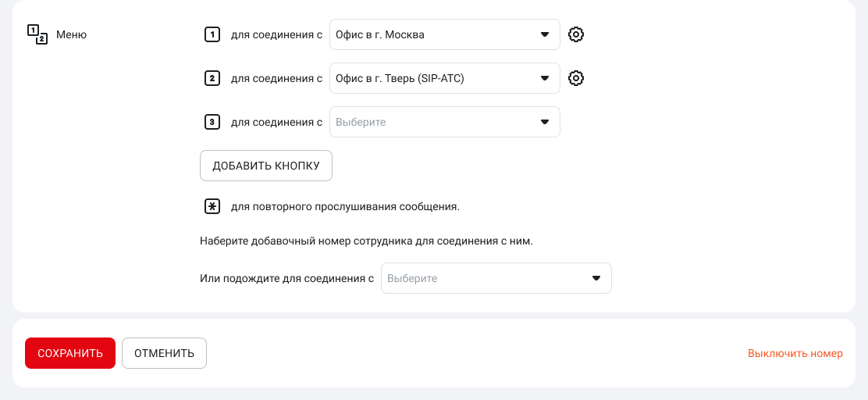Click the 'Наберите добавочный номер сотрудника' text

pos(366,241)
